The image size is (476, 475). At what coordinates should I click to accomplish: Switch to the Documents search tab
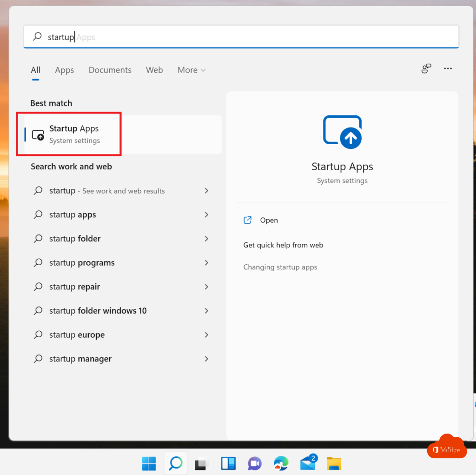[110, 70]
